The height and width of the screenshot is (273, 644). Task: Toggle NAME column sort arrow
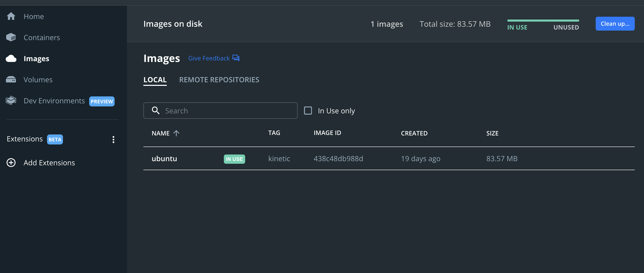pyautogui.click(x=176, y=133)
